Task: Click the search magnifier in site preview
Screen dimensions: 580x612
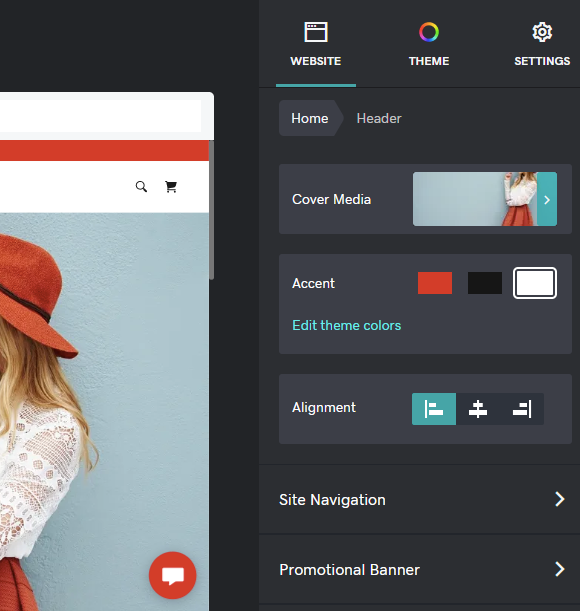Action: (141, 187)
